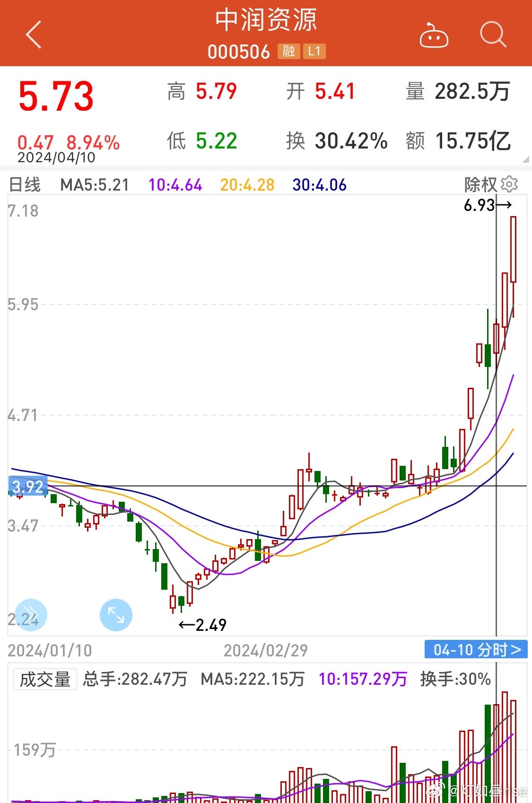Tap 日线 daily period label
The width and height of the screenshot is (532, 803).
[25, 184]
